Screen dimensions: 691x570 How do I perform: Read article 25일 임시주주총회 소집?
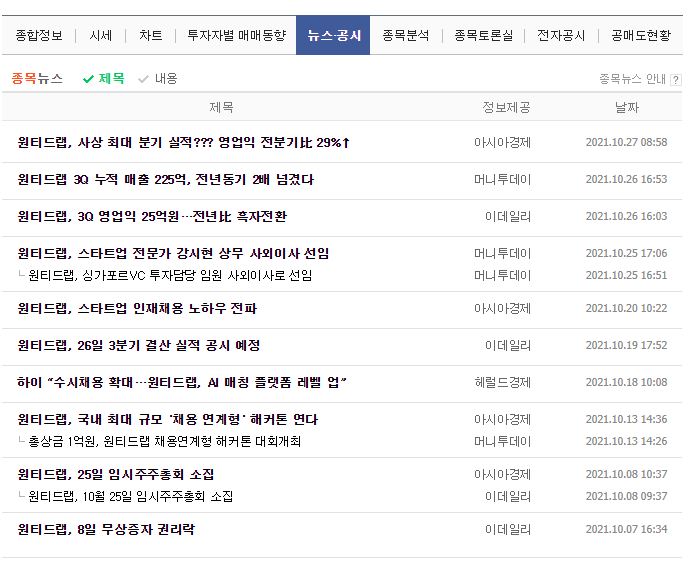[x=115, y=474]
